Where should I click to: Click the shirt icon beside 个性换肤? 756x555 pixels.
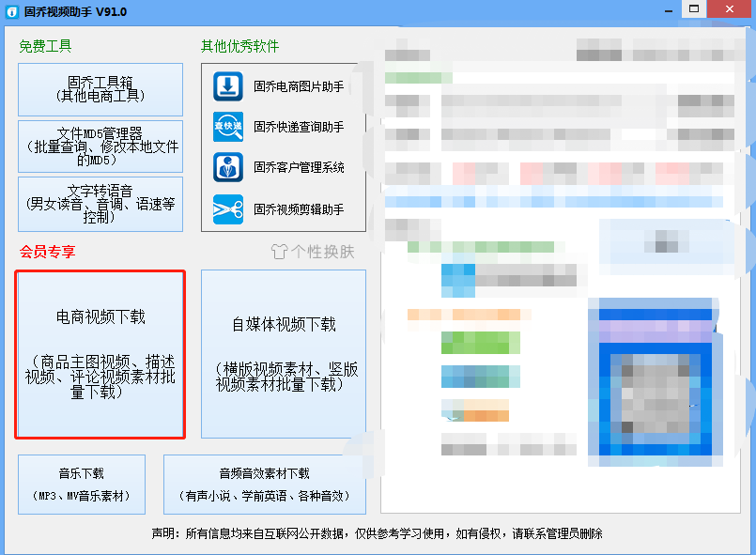click(x=279, y=252)
